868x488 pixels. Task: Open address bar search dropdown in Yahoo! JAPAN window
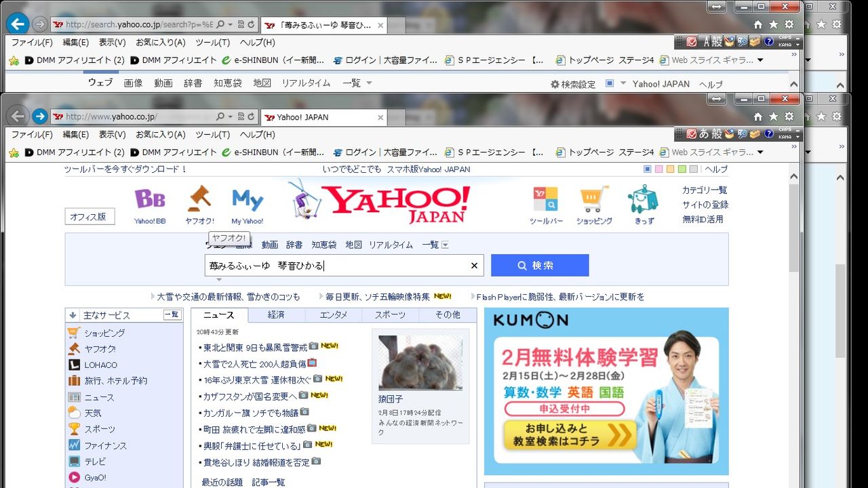(x=230, y=117)
